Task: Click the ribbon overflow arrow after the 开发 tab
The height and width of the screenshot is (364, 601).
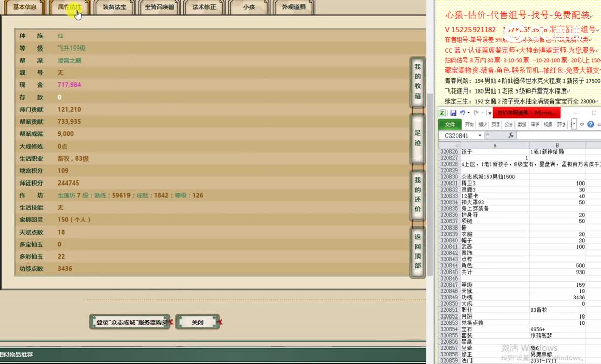Action: coord(574,124)
